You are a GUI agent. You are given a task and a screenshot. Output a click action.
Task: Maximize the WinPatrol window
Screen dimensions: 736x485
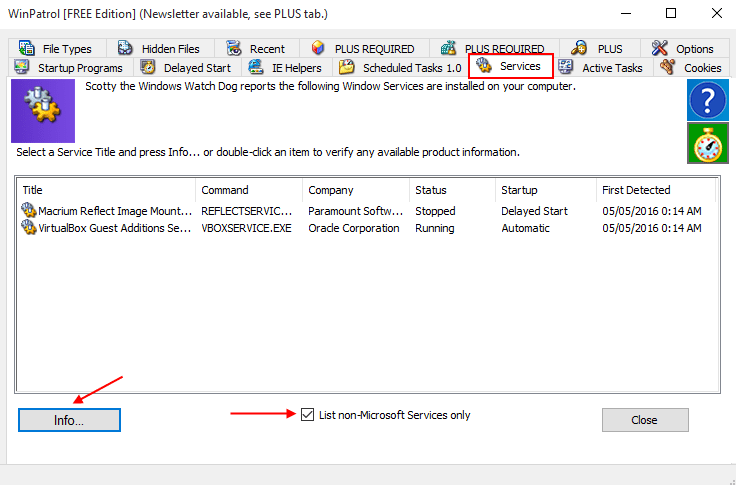(x=671, y=13)
